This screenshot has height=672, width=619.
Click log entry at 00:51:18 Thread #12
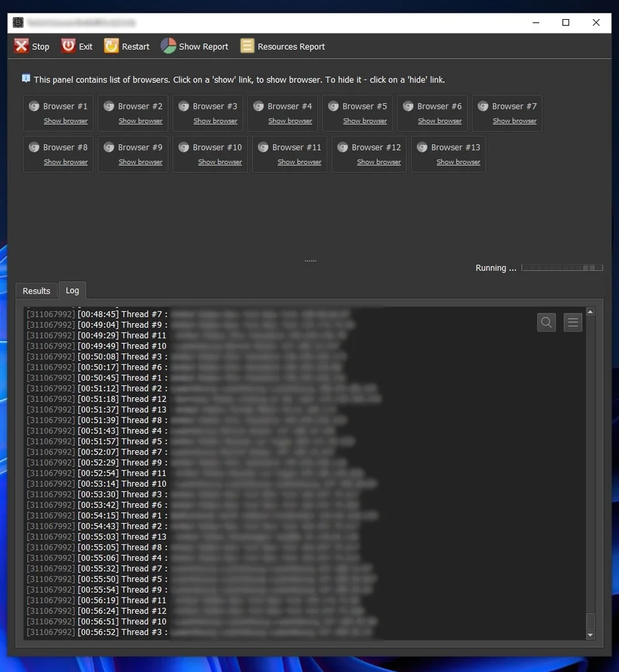205,399
